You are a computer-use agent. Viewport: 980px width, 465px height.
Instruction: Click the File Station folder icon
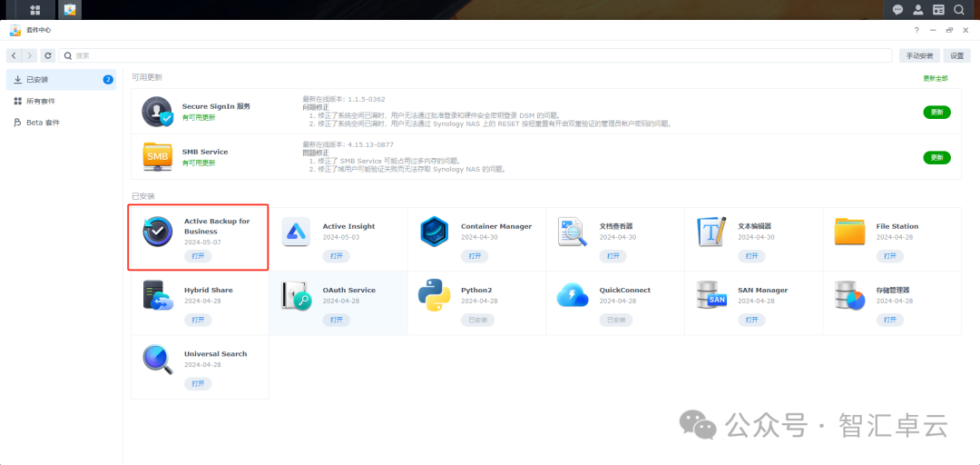(849, 232)
